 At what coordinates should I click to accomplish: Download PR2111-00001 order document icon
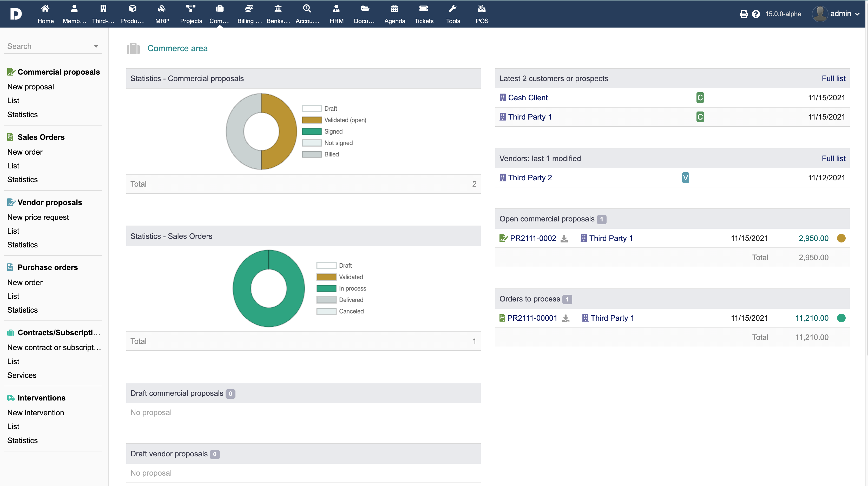[x=566, y=318]
